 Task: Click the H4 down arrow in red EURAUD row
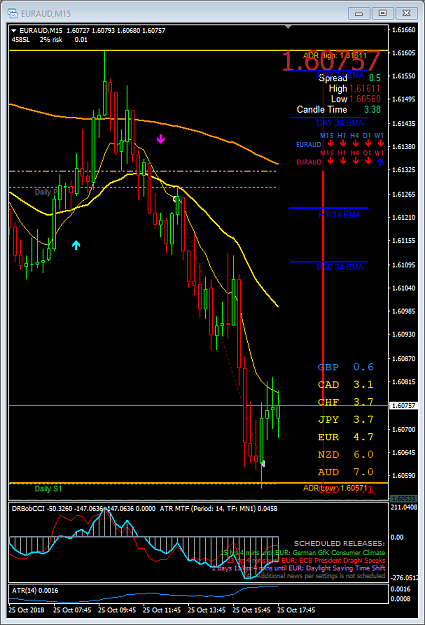pos(356,161)
